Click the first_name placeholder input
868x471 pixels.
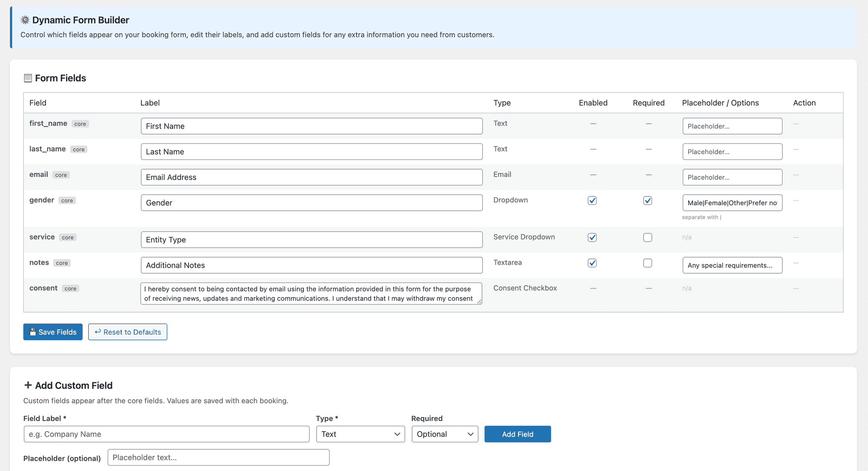pyautogui.click(x=732, y=126)
